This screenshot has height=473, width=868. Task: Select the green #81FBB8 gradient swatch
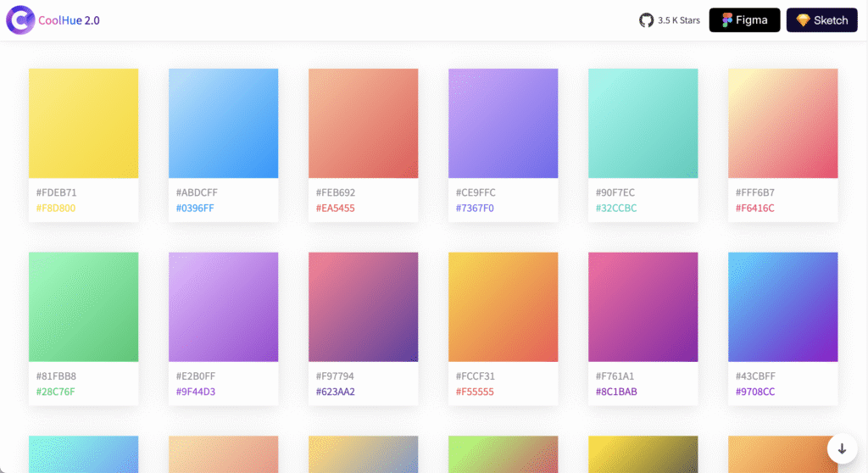pos(84,307)
